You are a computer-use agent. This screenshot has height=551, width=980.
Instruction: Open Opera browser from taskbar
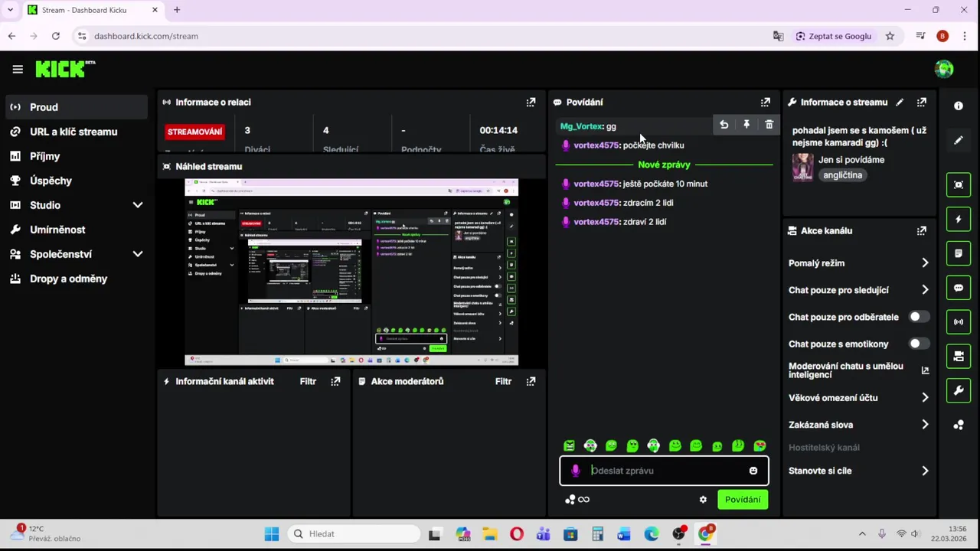tap(517, 534)
